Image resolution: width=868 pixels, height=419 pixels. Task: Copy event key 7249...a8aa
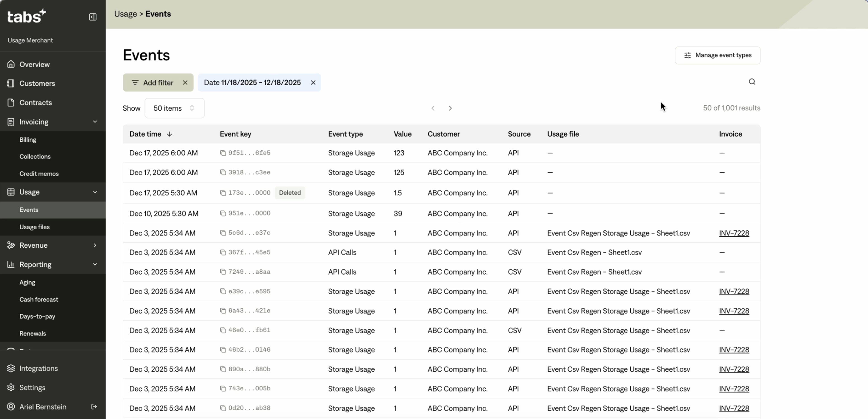pos(223,272)
